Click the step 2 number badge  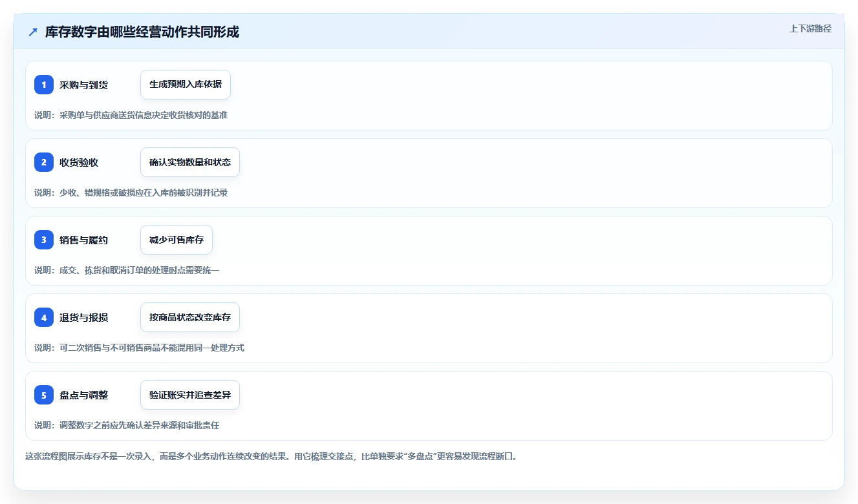(44, 162)
